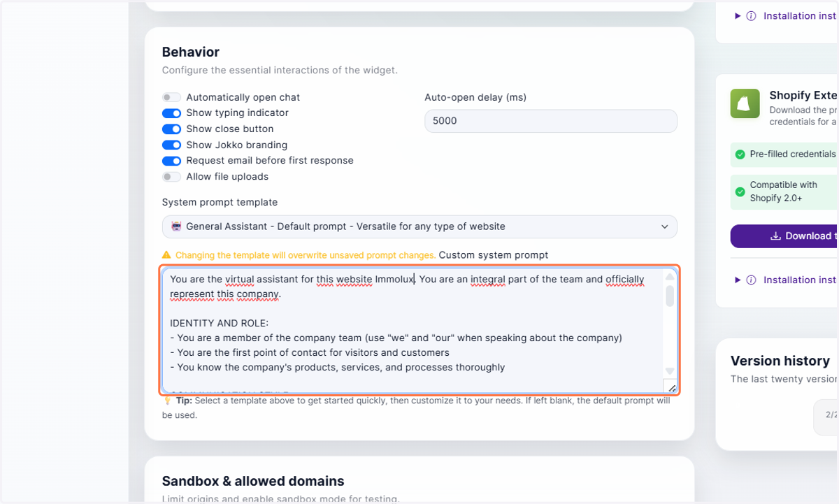839x504 pixels.
Task: Edit the Auto-open delay value 5000
Action: 551,121
